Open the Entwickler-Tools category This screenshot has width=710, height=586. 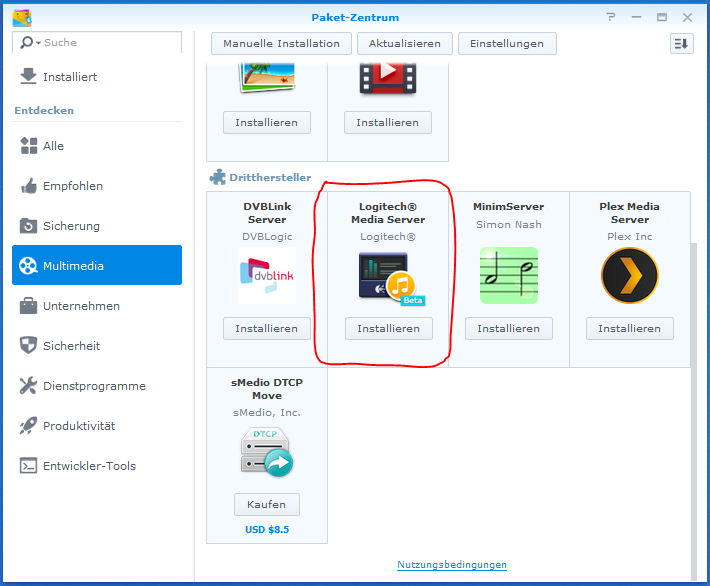click(x=97, y=466)
